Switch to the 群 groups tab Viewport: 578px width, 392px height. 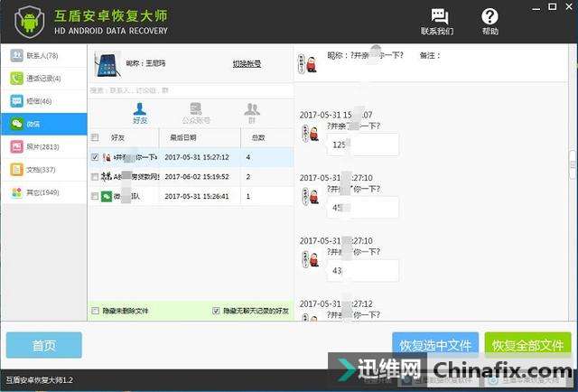[x=252, y=114]
